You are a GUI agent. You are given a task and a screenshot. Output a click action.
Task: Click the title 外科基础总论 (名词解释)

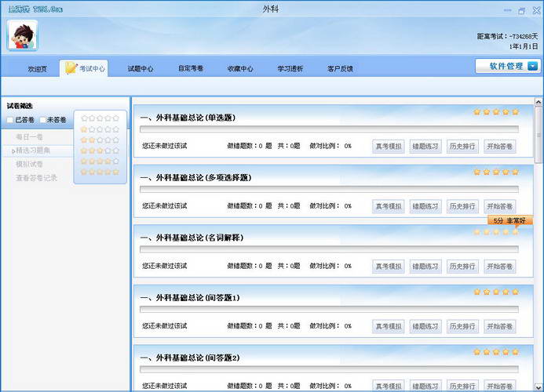point(192,238)
